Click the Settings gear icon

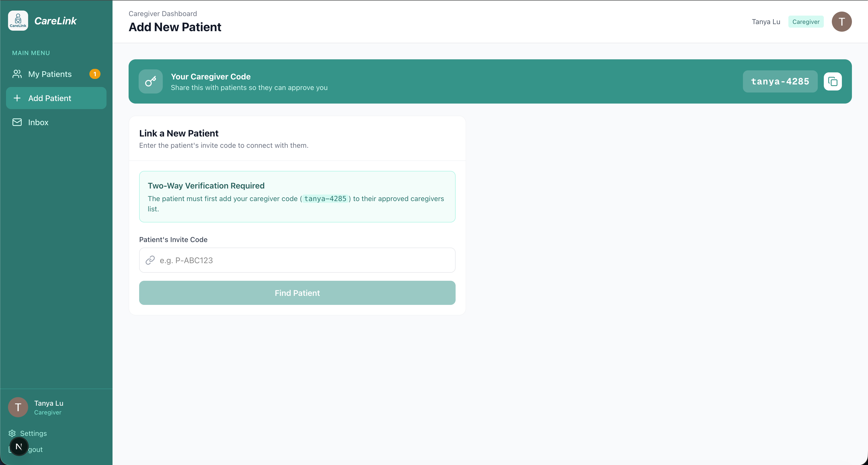click(12, 433)
